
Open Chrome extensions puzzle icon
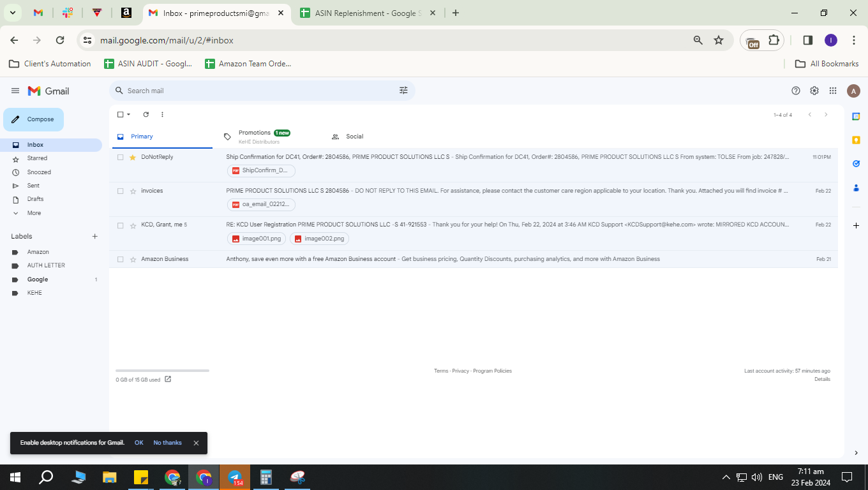(774, 40)
